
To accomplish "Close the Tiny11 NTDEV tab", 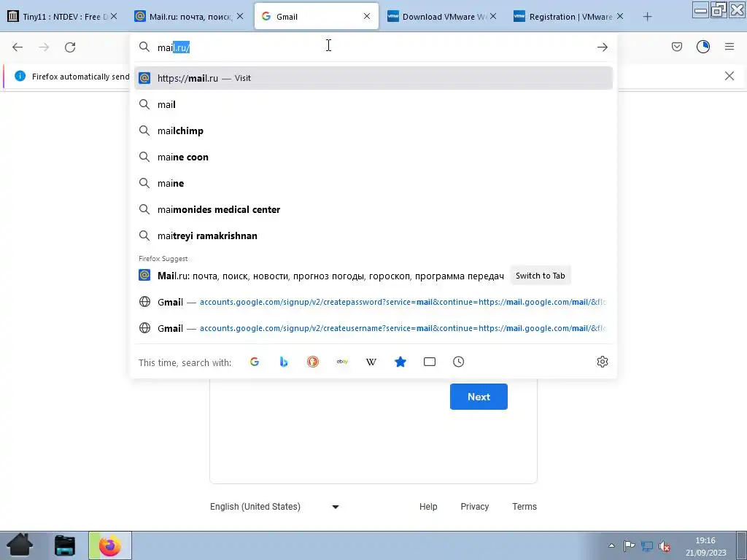I will click(x=114, y=16).
